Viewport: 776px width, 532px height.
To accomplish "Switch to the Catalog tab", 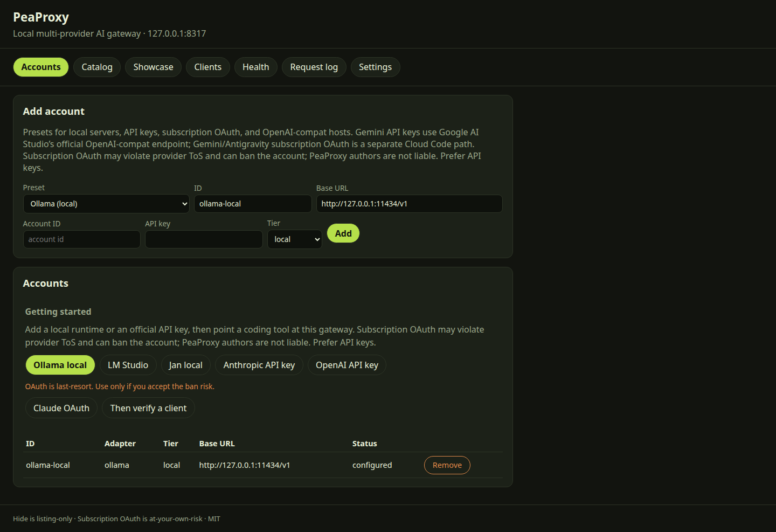I will (97, 67).
